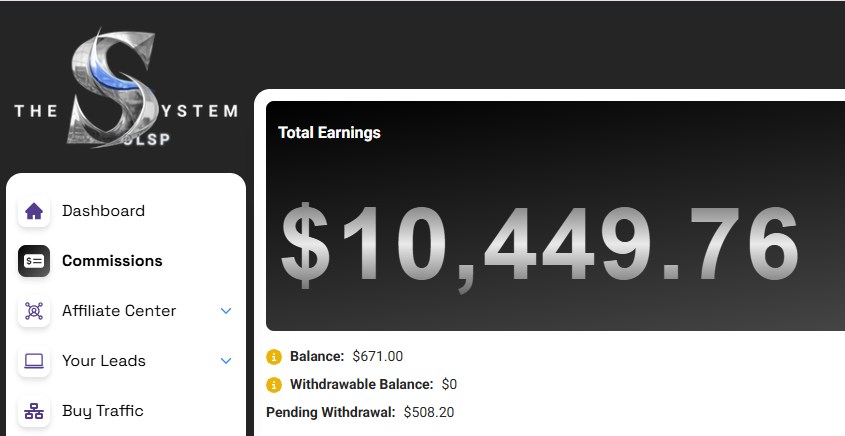Screen dimensions: 845x436
Task: Click the $671.00 Balance value
Action: pyautogui.click(x=378, y=356)
